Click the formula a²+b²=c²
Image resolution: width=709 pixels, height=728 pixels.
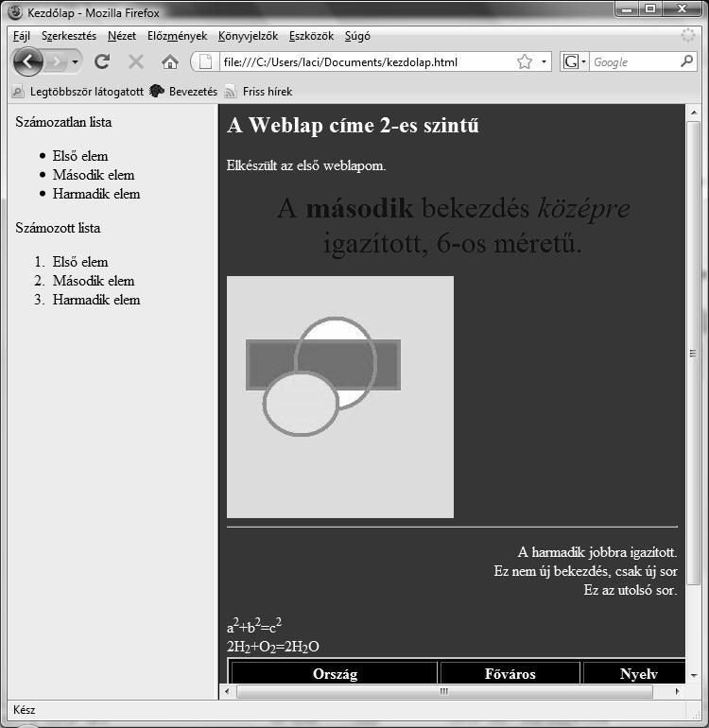(254, 625)
